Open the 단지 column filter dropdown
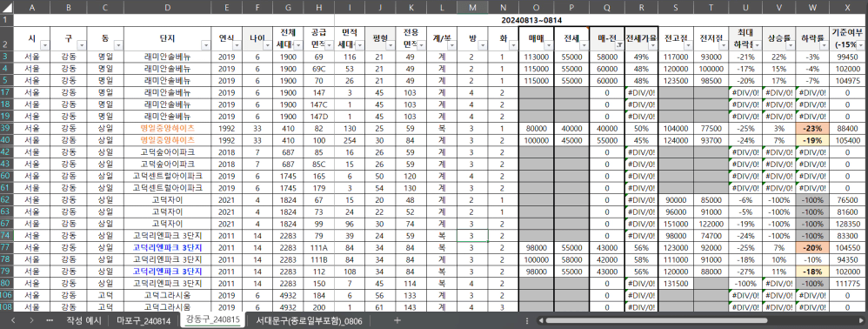The height and width of the screenshot is (329, 868). point(206,45)
